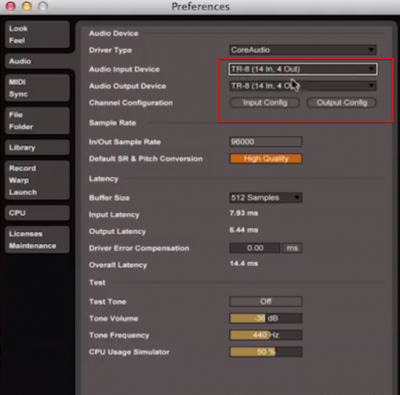This screenshot has width=400, height=395.
Task: Expand the Audio Input Device dropdown
Action: (x=303, y=69)
